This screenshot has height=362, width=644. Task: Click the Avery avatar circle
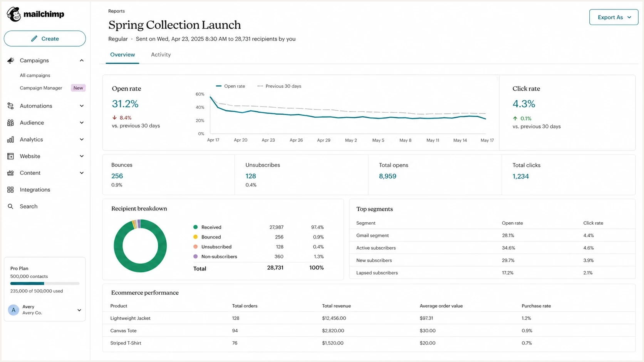pyautogui.click(x=13, y=310)
